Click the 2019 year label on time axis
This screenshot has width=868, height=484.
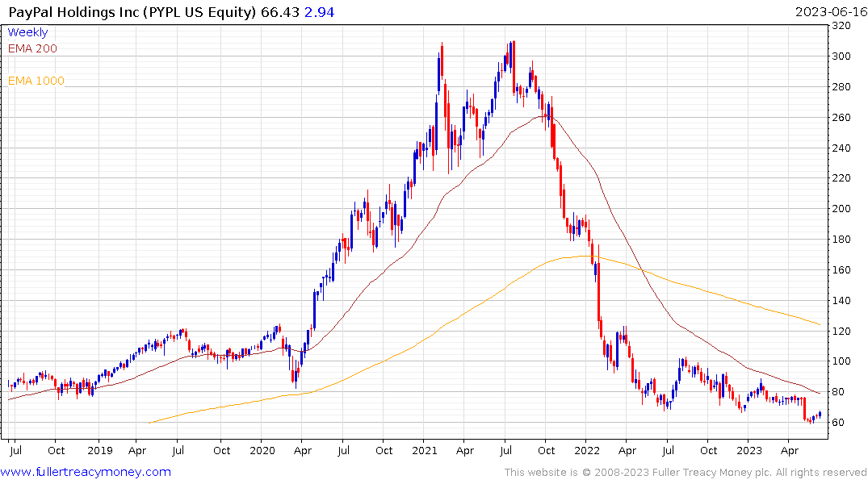(99, 450)
